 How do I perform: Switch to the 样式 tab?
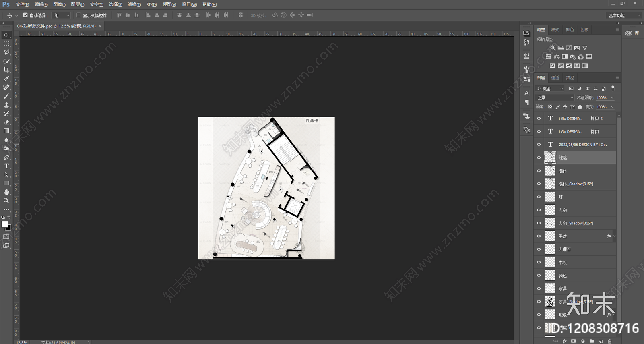(555, 30)
